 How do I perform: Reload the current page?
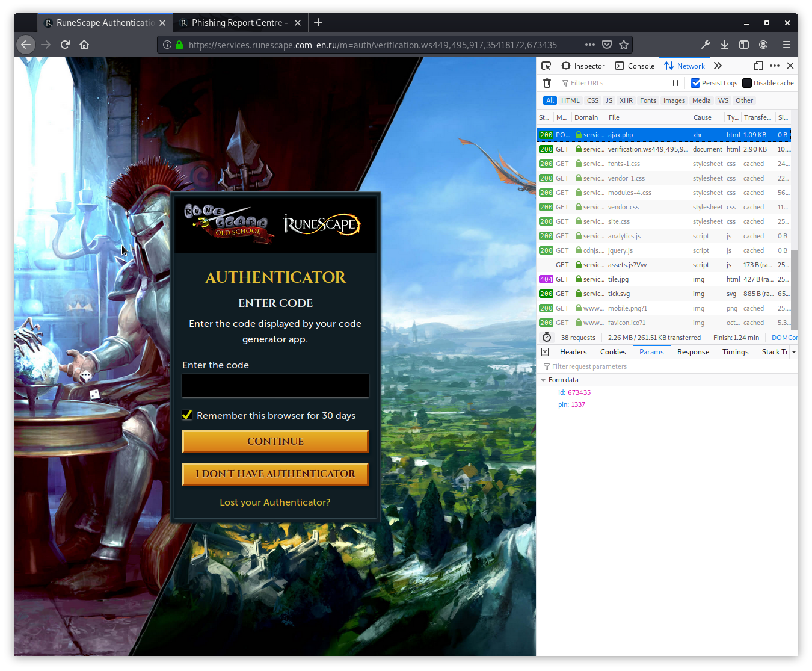[x=65, y=45]
